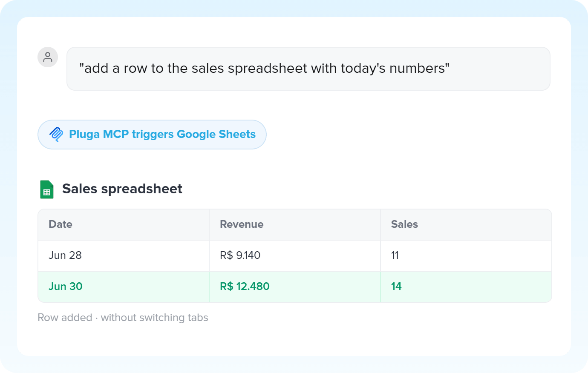Click the cell showing 14 sales
Screen dimensions: 588x373
coord(466,287)
